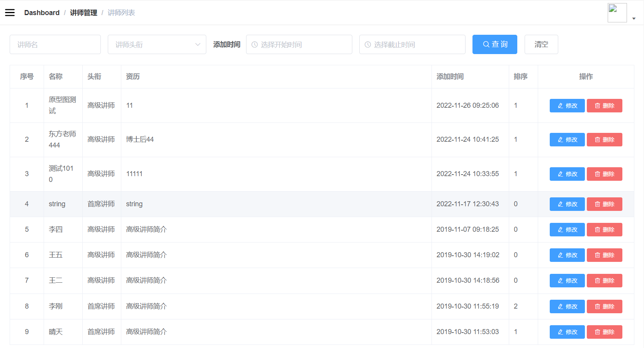Select the name cell 东方老师444
644x348 pixels.
pos(62,139)
